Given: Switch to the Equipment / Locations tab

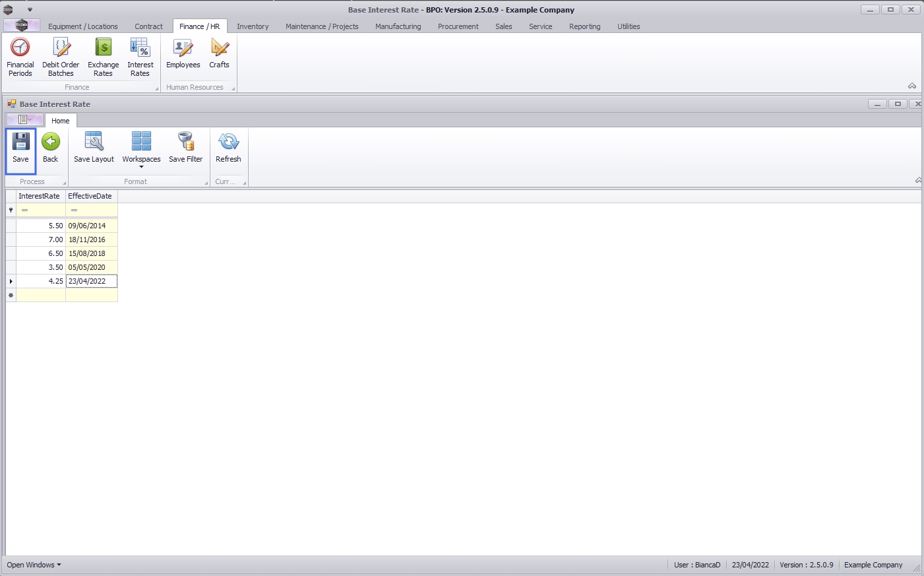Looking at the screenshot, I should coord(83,26).
